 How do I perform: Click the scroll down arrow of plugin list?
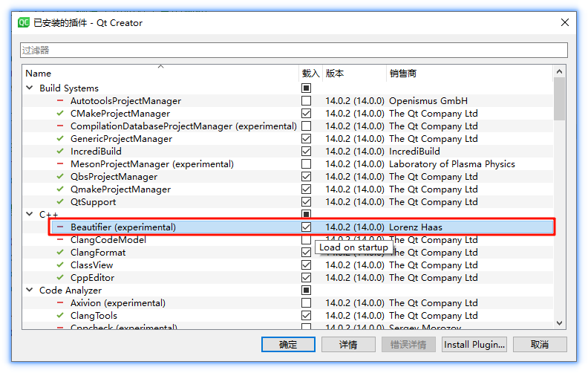pos(559,323)
